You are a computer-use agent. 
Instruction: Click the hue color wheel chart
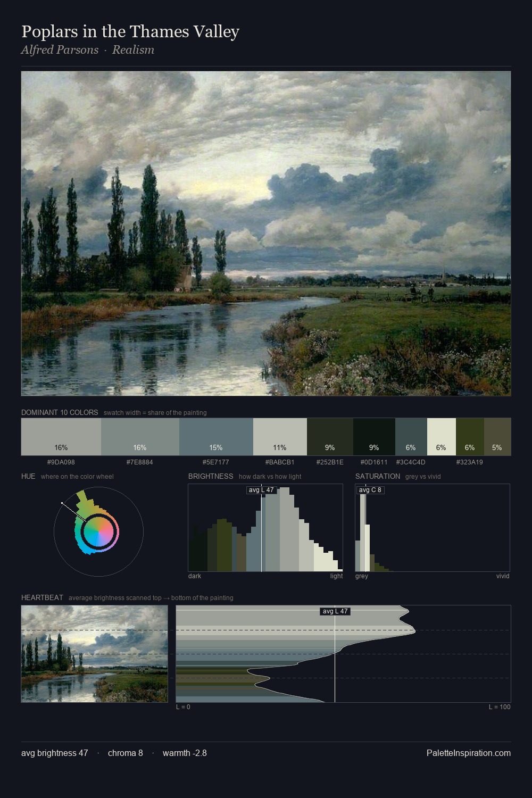98,531
